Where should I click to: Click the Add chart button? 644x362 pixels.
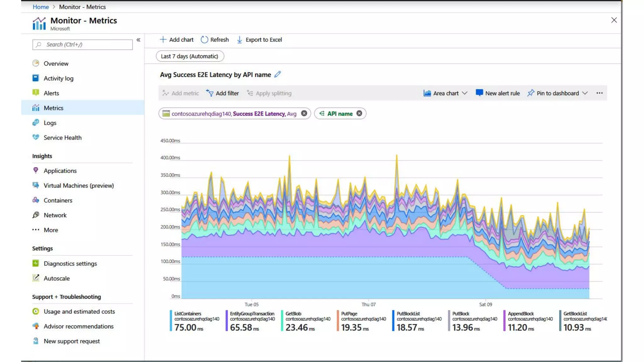point(177,40)
